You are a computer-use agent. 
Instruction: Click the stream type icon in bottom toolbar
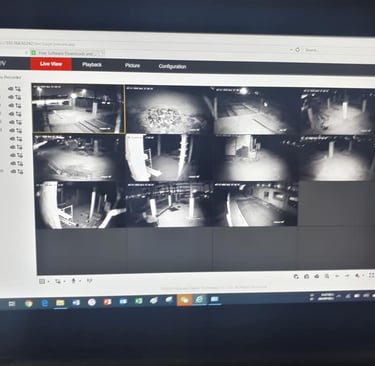point(58,281)
